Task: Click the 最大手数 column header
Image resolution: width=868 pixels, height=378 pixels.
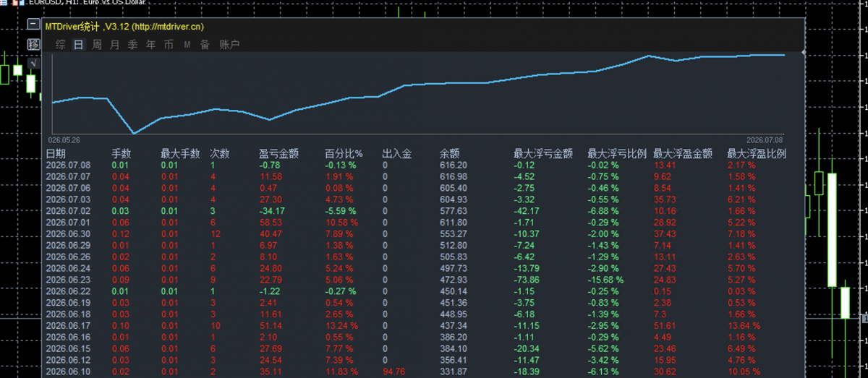Action: pos(180,154)
